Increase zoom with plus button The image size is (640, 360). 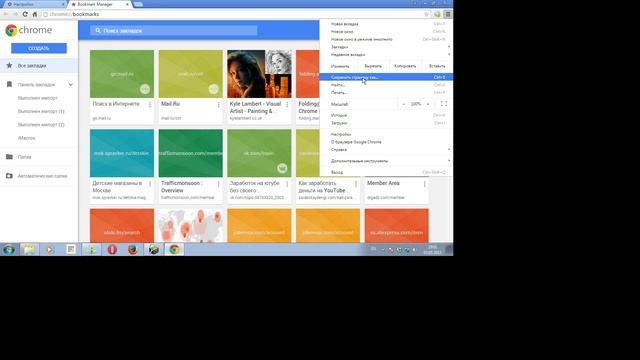pyautogui.click(x=428, y=104)
